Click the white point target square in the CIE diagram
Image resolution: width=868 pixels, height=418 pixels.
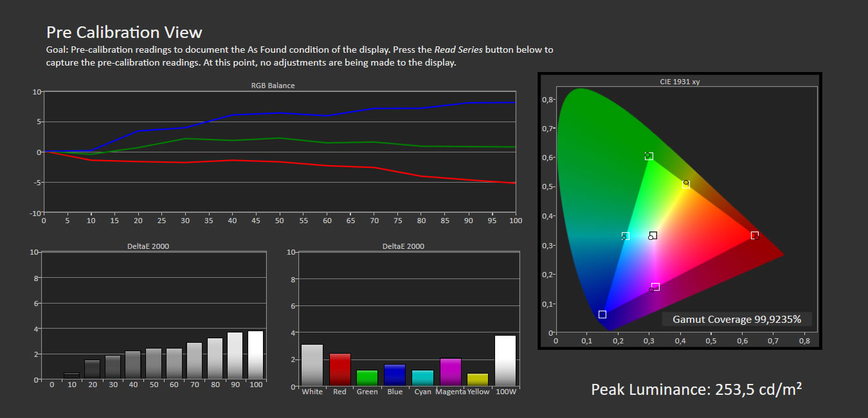[653, 235]
